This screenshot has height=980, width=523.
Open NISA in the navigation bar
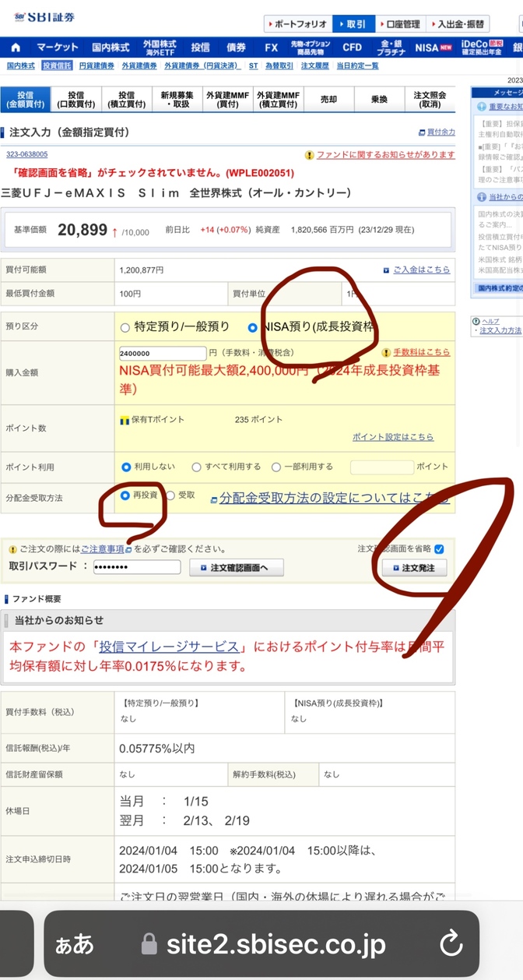click(x=433, y=48)
